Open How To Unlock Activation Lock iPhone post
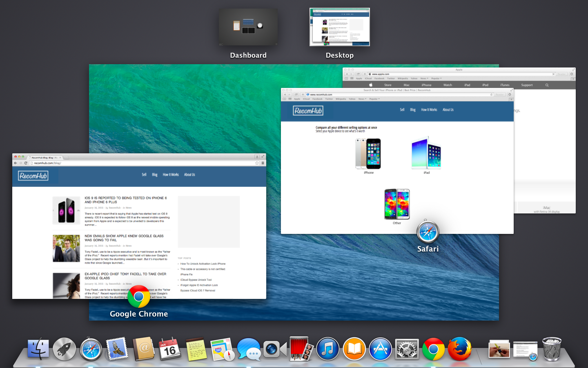 coord(203,264)
